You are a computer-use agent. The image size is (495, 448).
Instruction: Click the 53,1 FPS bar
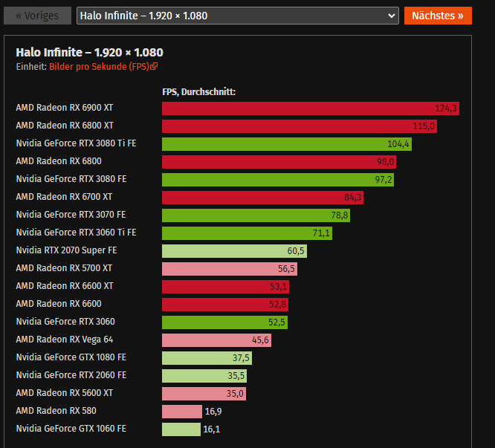tap(226, 287)
